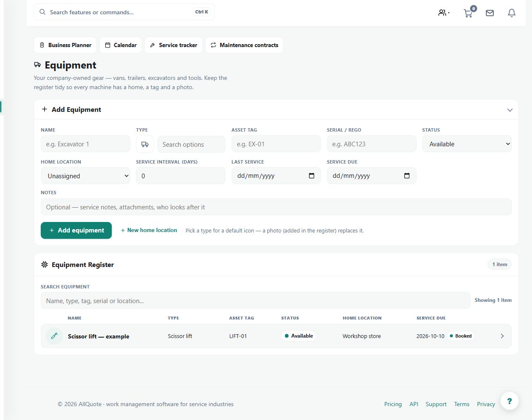The width and height of the screenshot is (532, 420).
Task: Click the Add equipment button
Action: pos(76,230)
